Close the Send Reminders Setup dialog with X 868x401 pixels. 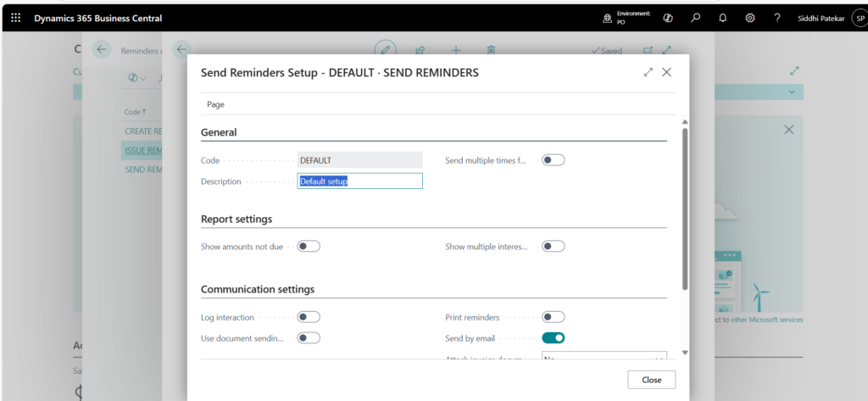(x=666, y=72)
